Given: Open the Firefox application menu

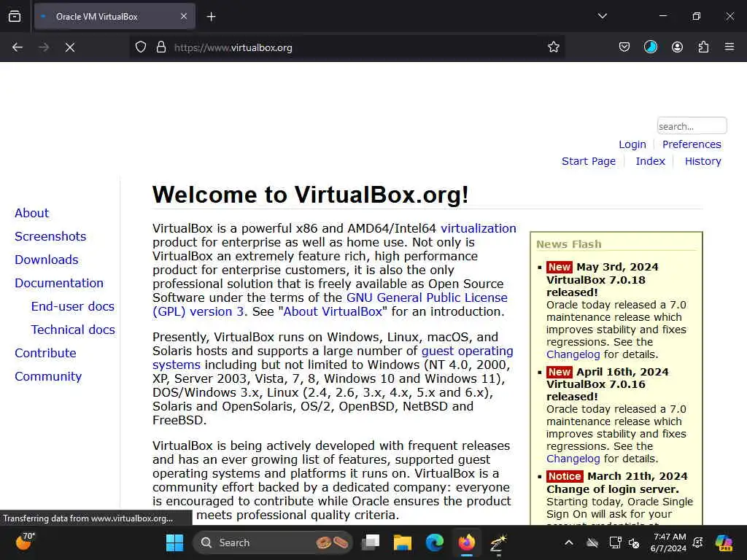Looking at the screenshot, I should click(x=729, y=47).
